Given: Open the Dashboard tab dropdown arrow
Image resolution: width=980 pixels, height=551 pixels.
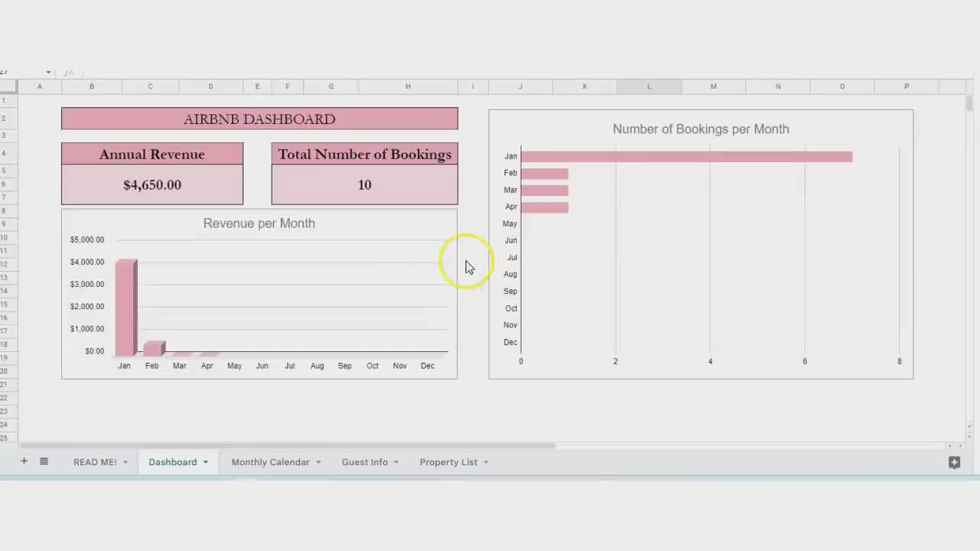Looking at the screenshot, I should 205,462.
